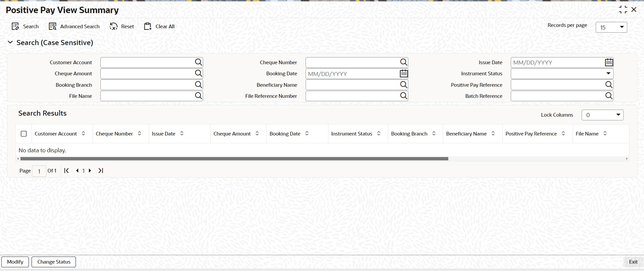This screenshot has width=644, height=271.
Task: Sort by Beneficiary Name column
Action: pyautogui.click(x=493, y=133)
